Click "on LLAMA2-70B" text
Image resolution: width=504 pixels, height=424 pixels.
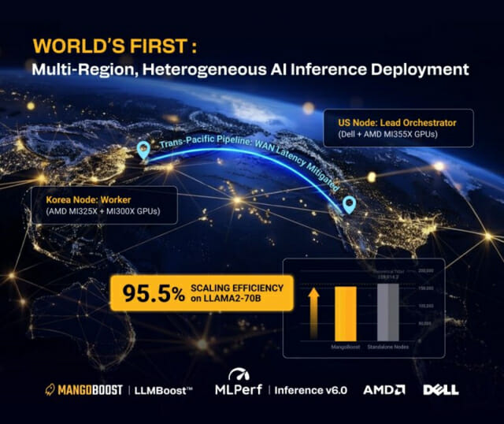pyautogui.click(x=226, y=298)
